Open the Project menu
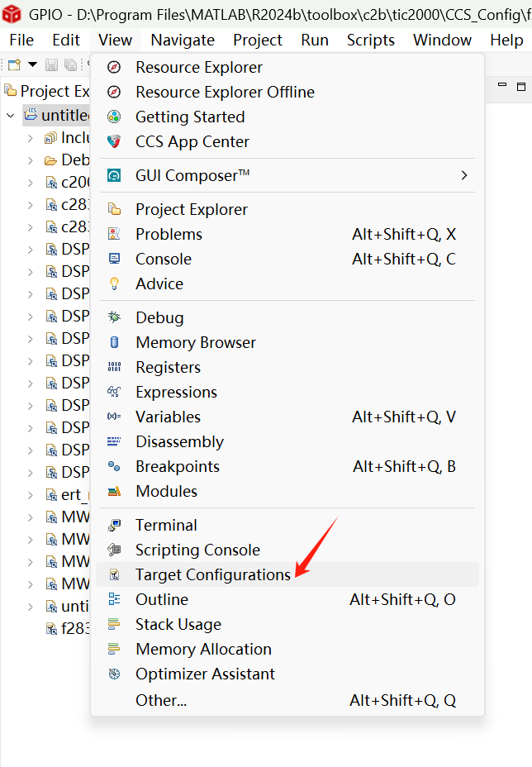The height and width of the screenshot is (767, 532). click(x=258, y=40)
